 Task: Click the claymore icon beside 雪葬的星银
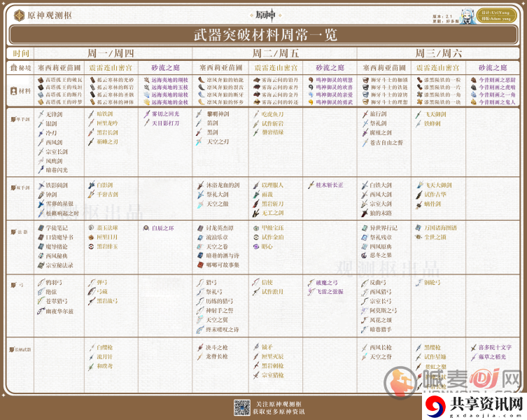41,204
